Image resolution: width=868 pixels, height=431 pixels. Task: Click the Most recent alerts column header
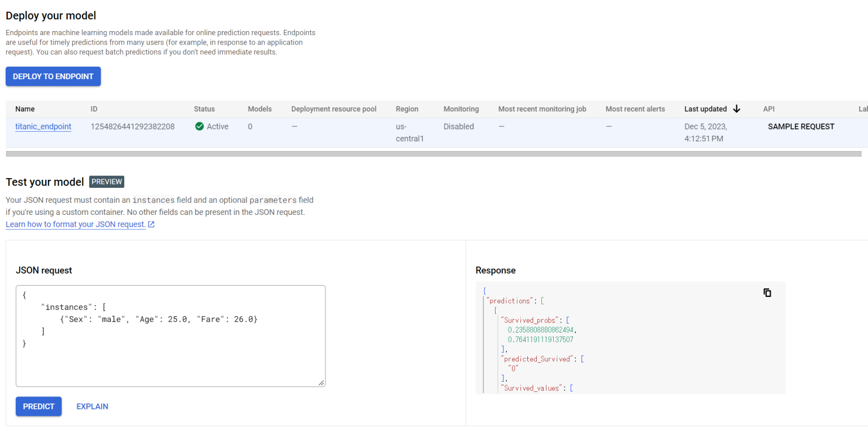click(635, 109)
